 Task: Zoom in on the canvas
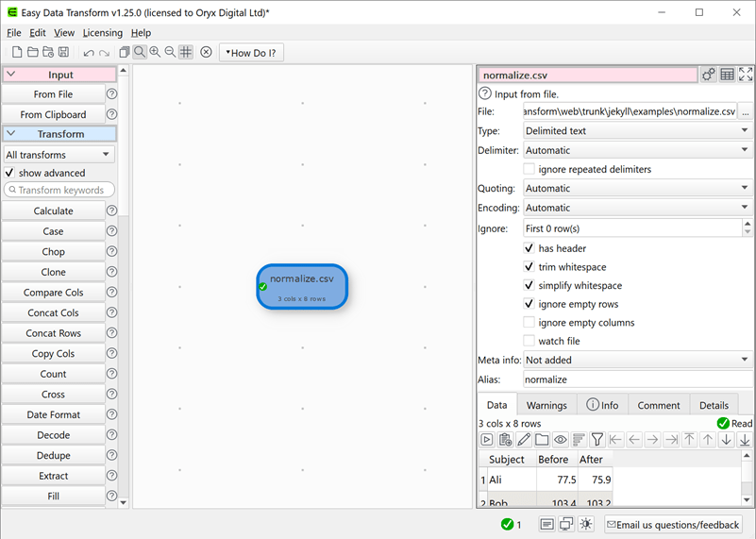[155, 52]
